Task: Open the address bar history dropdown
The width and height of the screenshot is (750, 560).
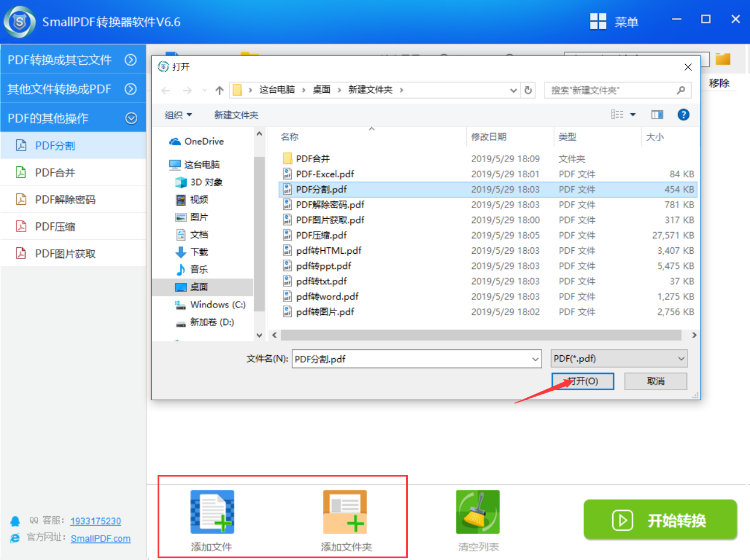Action: (x=514, y=90)
